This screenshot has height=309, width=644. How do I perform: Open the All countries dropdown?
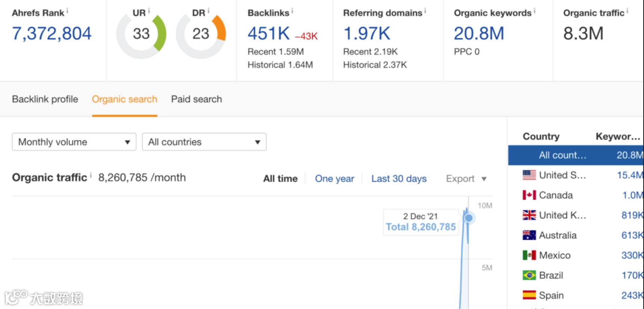[x=204, y=142]
